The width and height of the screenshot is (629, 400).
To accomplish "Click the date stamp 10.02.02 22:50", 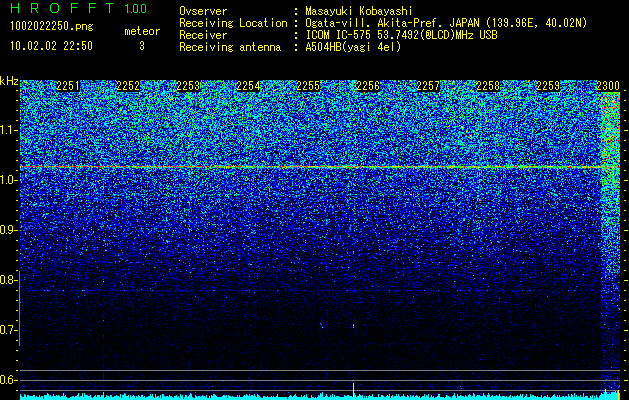I will (x=51, y=46).
